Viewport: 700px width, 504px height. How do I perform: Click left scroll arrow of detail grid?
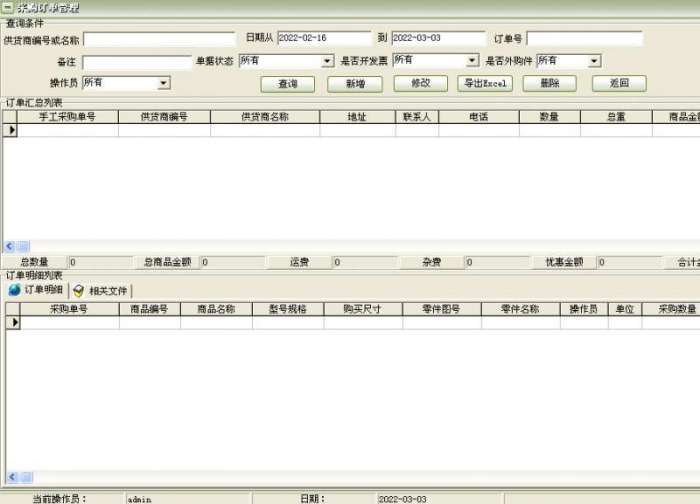coord(12,477)
